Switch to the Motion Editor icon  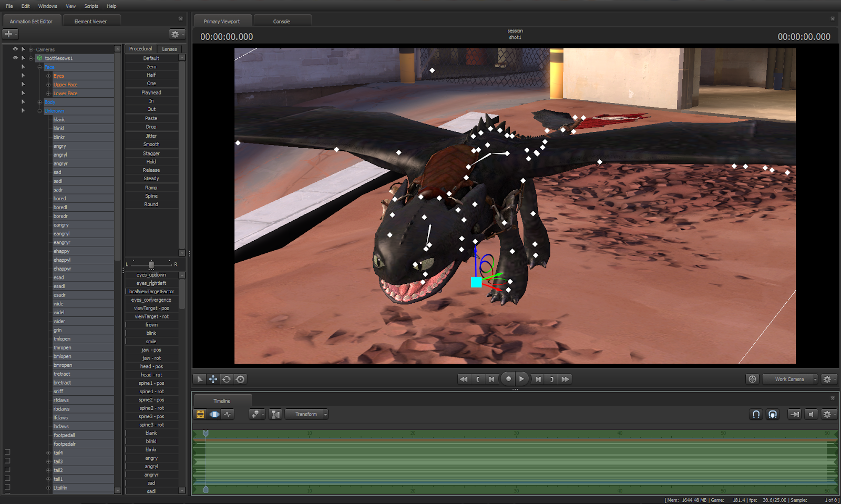(x=214, y=414)
